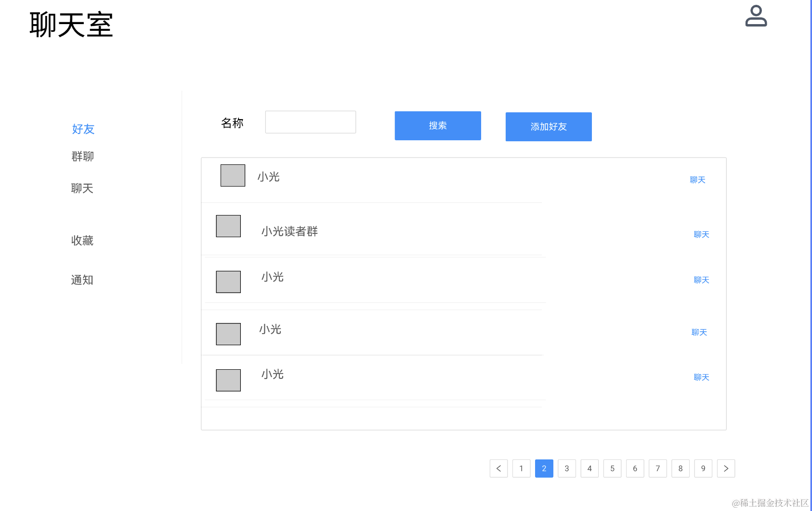
Task: Click avatar of 小光读者群
Action: [228, 226]
